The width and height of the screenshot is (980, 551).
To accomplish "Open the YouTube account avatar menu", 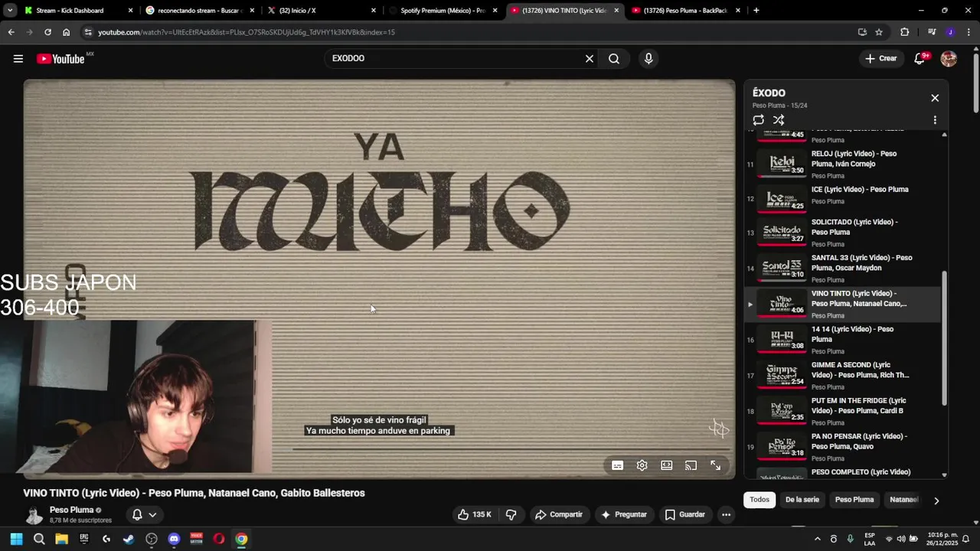I will pos(949,59).
